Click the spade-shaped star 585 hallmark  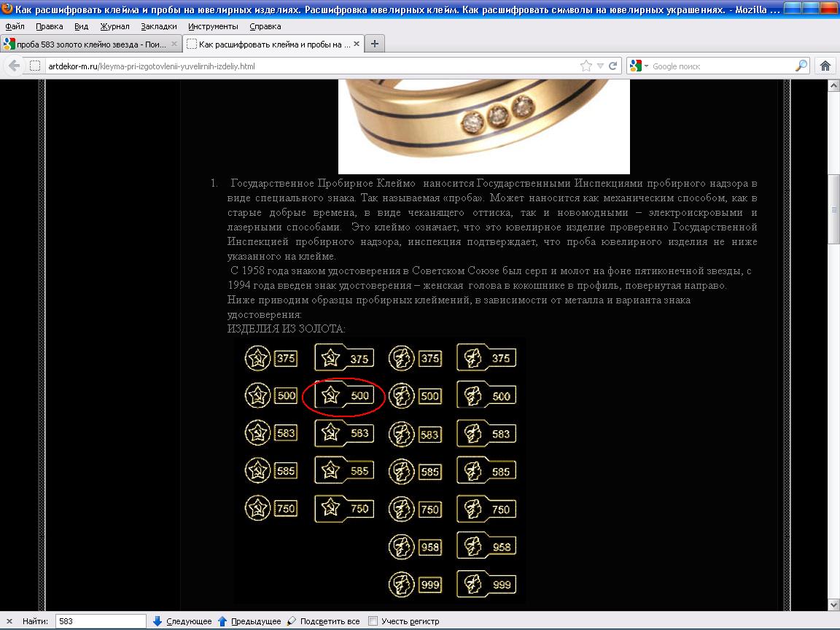344,470
